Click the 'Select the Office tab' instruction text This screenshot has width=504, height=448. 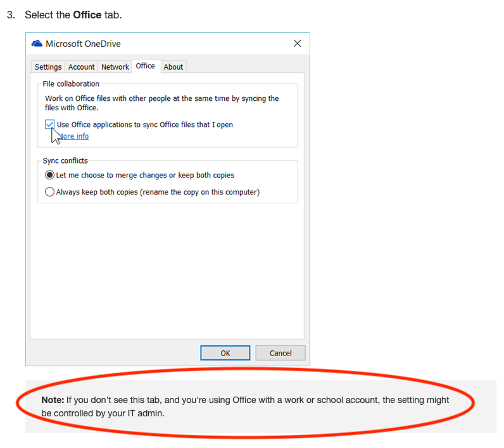pyautogui.click(x=73, y=15)
